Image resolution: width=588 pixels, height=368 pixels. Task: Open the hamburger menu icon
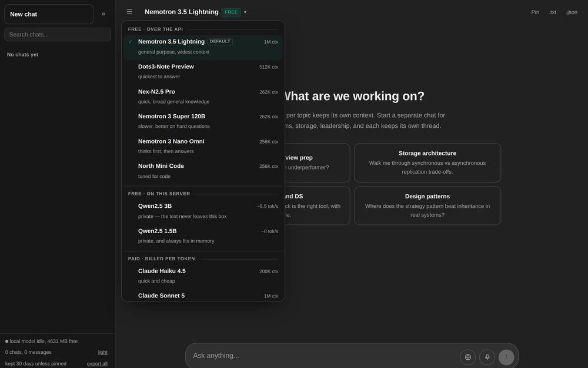click(x=129, y=12)
